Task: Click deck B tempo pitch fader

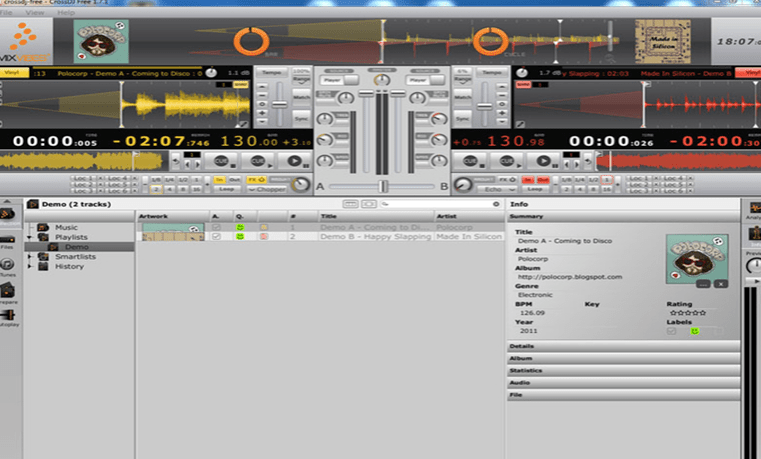Action: tap(484, 106)
